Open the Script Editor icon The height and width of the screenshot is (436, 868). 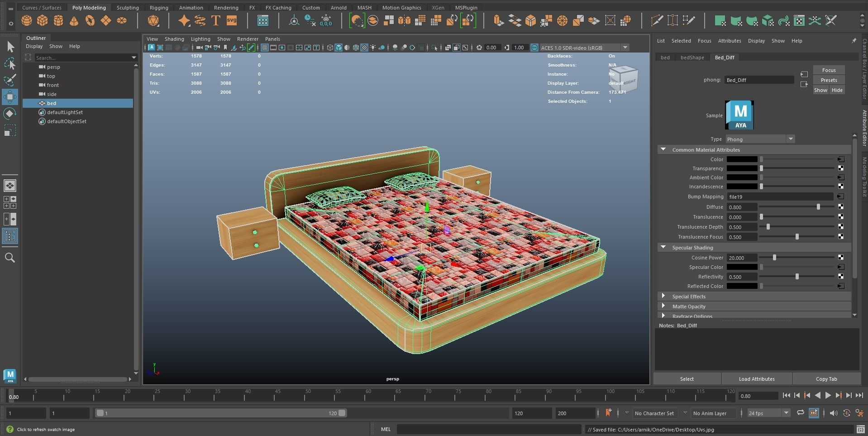pos(860,429)
